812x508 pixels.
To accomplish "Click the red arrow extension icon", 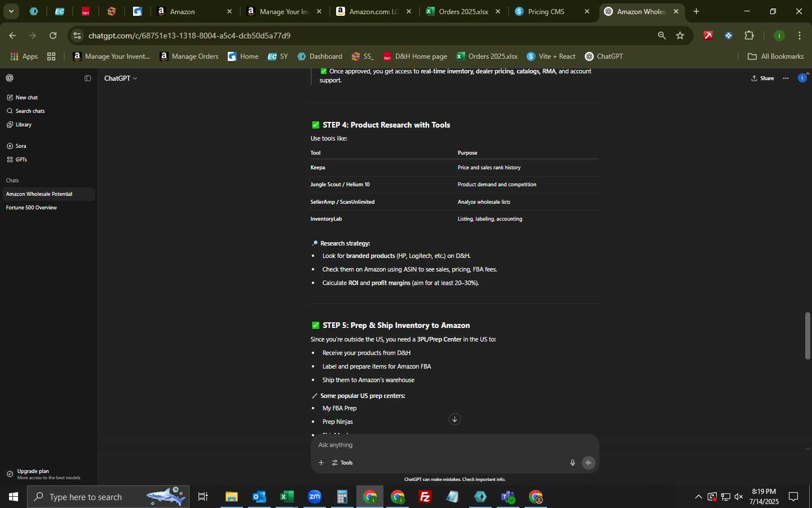I will click(708, 36).
